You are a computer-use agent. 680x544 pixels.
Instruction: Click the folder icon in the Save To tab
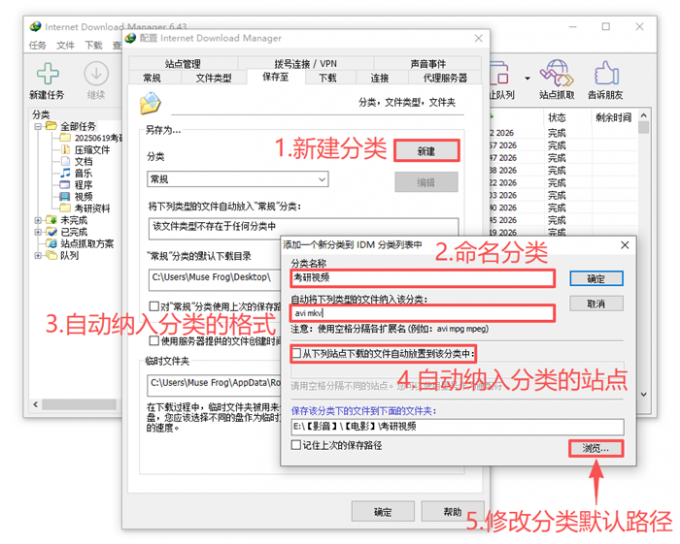click(x=150, y=103)
